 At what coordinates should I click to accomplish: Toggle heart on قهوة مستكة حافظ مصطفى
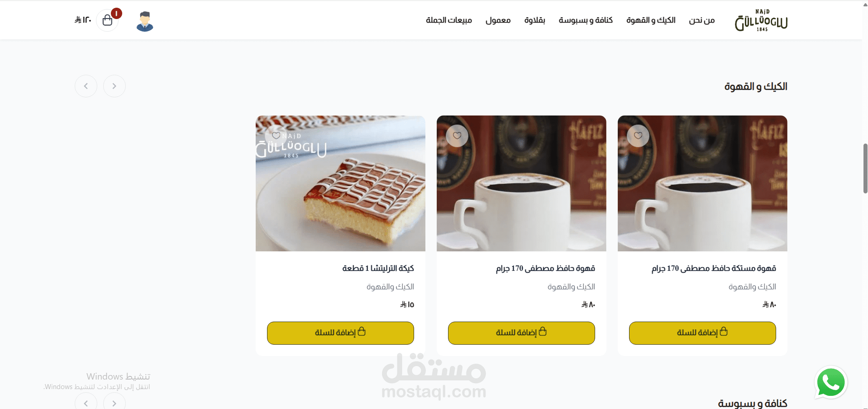638,135
